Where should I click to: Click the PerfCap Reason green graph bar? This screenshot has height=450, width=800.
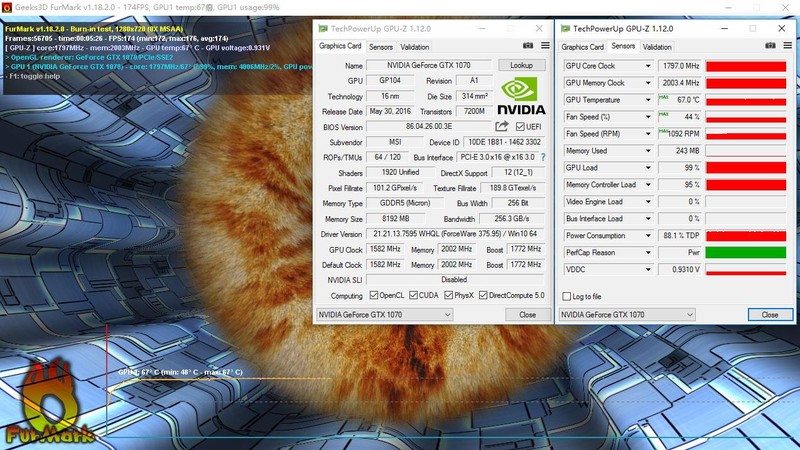tap(745, 253)
